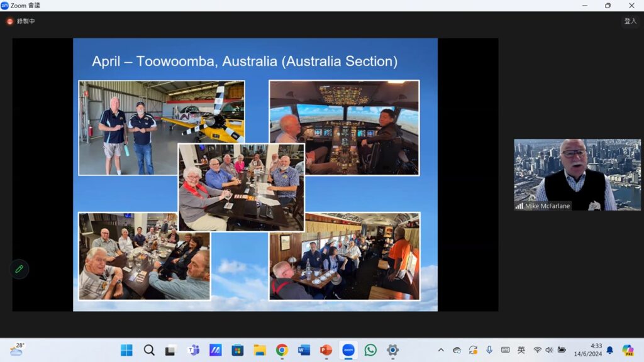Switch the input language indicator
This screenshot has height=362, width=644.
coord(521,350)
